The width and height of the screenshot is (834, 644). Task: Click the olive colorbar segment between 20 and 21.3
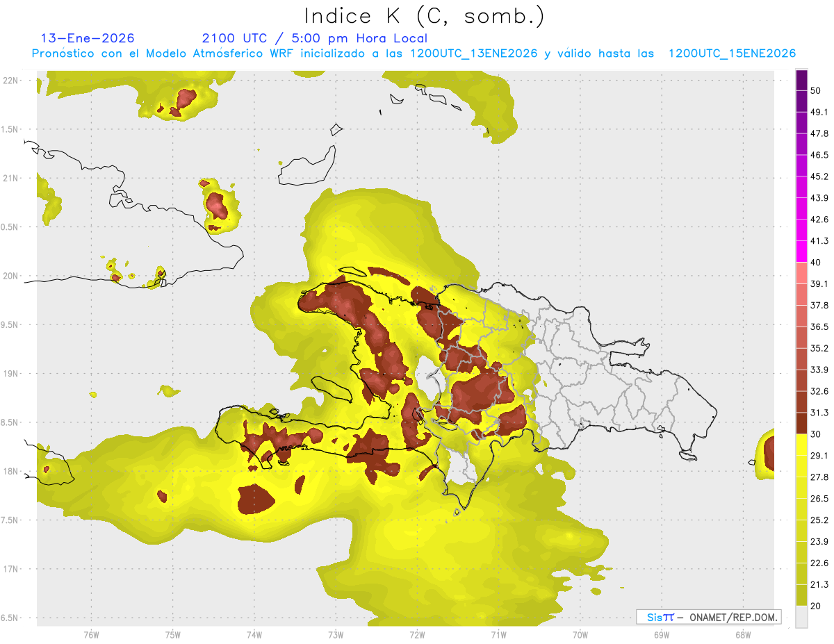pyautogui.click(x=802, y=595)
